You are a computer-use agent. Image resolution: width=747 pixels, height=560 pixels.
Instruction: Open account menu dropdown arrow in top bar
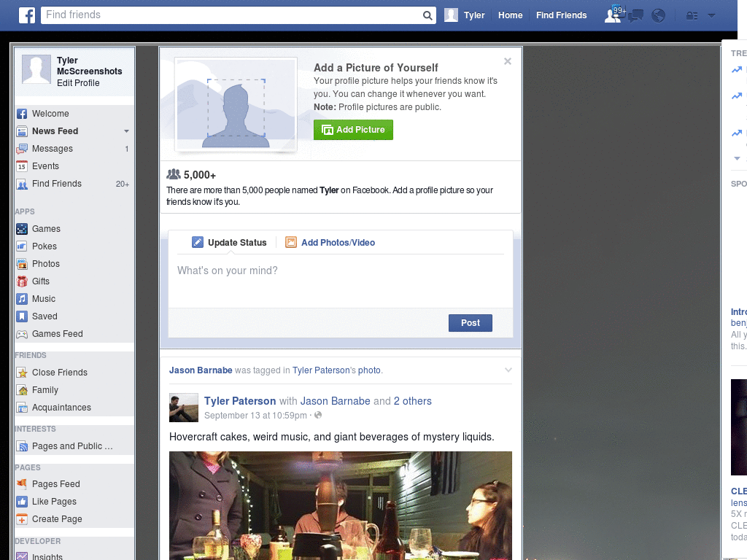(x=711, y=15)
